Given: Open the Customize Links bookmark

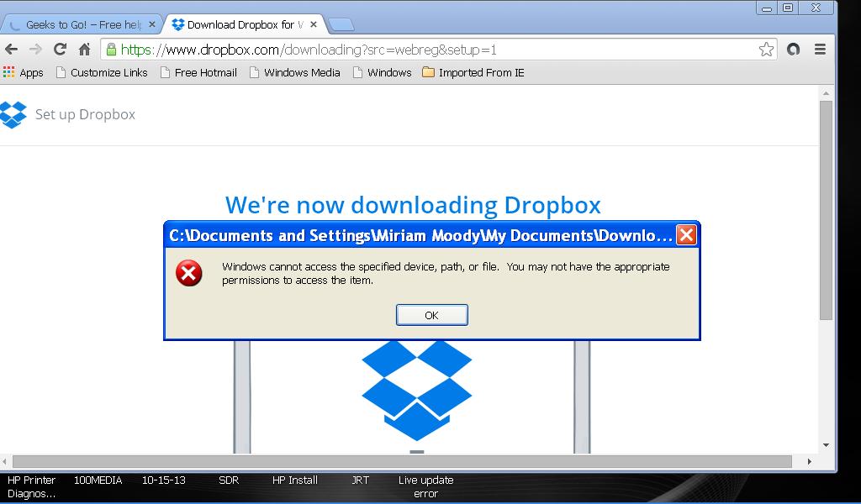Looking at the screenshot, I should click(102, 72).
